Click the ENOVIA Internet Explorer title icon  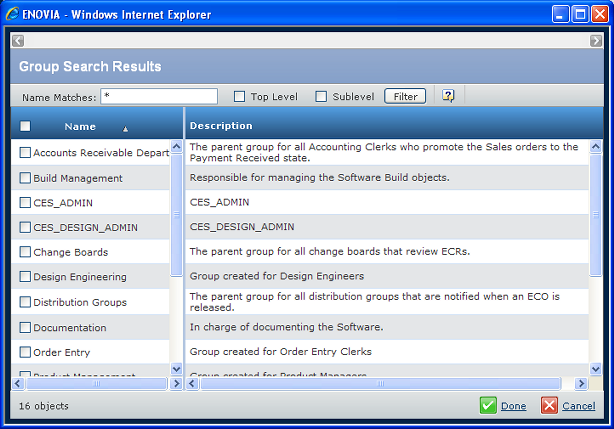pos(12,12)
